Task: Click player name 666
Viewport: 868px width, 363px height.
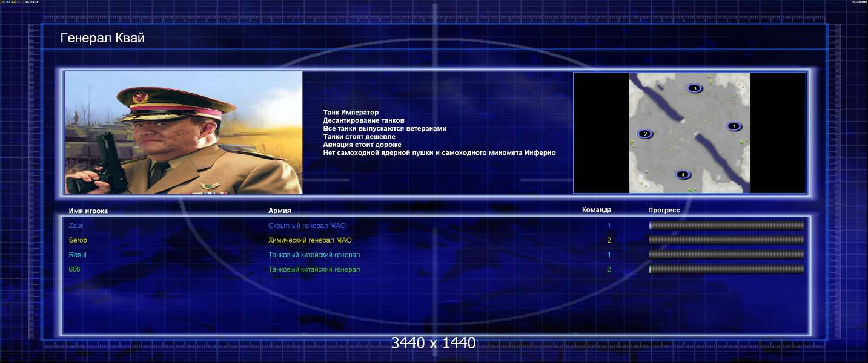Action: pyautogui.click(x=75, y=269)
